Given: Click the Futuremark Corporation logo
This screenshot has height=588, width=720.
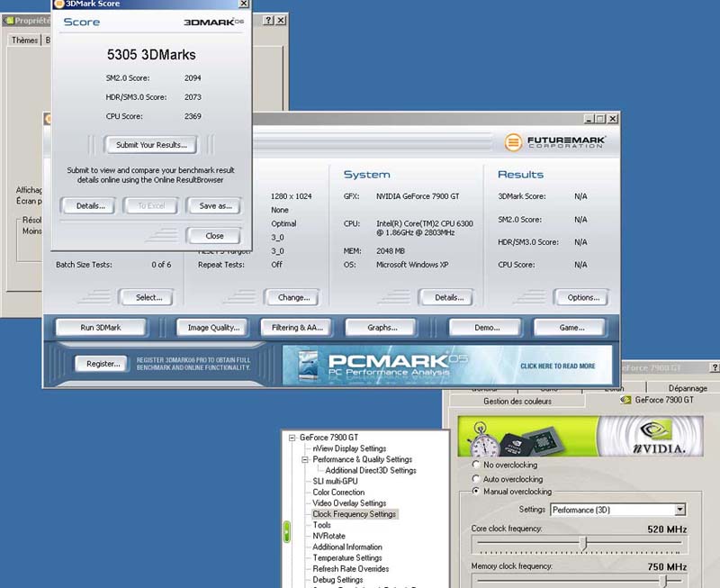Looking at the screenshot, I should pos(554,142).
